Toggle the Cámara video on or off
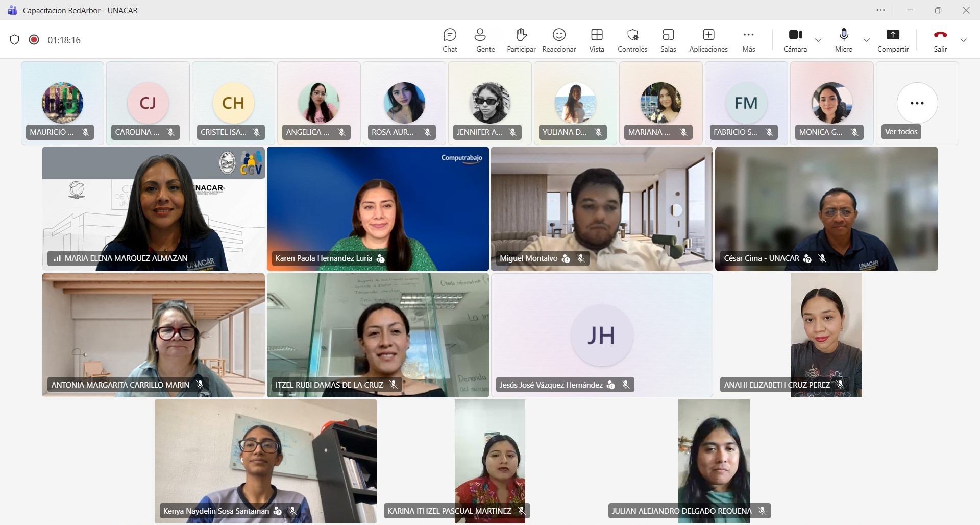980x525 pixels. pyautogui.click(x=795, y=40)
